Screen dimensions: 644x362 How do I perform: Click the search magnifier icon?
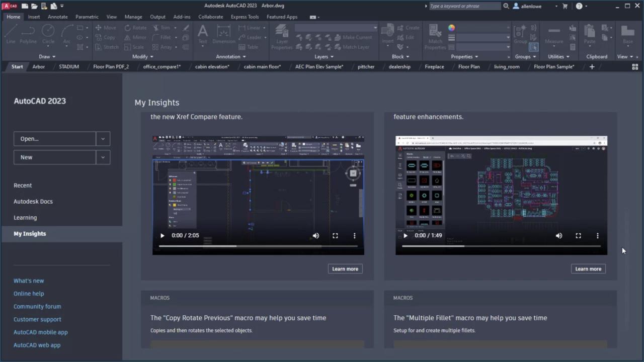506,6
